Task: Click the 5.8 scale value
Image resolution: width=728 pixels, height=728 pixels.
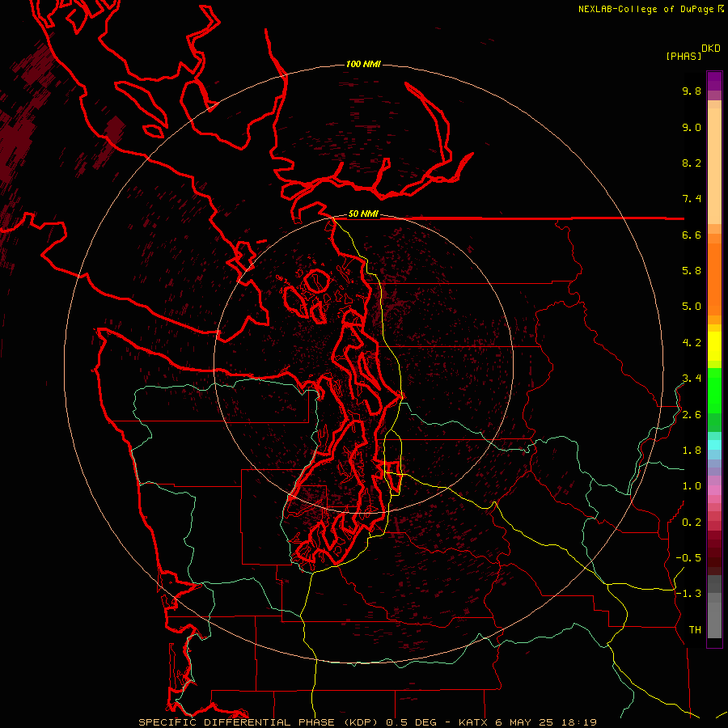Action: (692, 271)
